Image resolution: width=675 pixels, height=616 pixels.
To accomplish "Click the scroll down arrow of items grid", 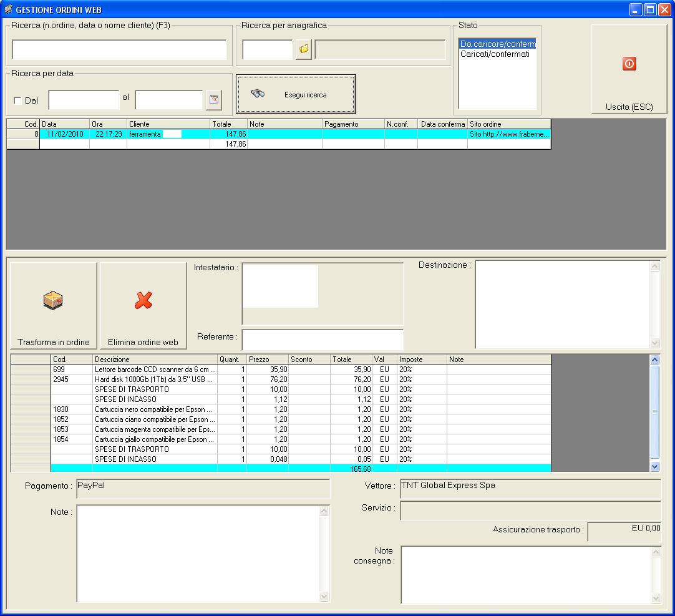I will (654, 466).
